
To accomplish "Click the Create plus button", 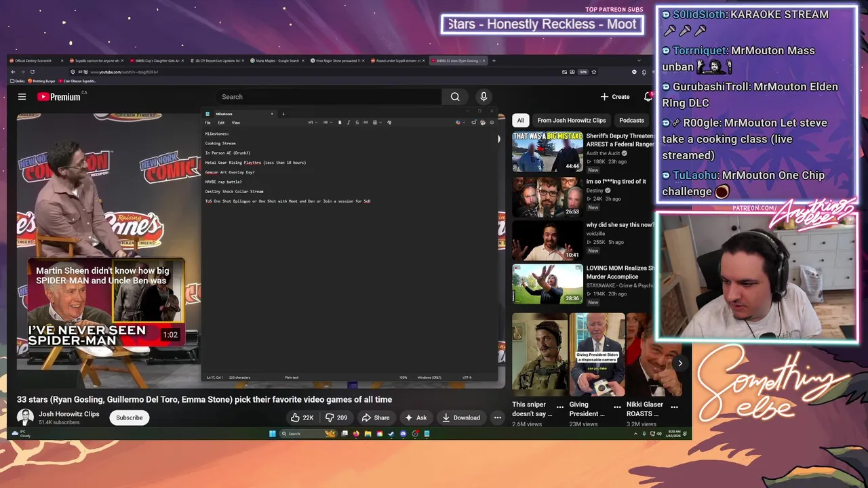I will click(615, 97).
